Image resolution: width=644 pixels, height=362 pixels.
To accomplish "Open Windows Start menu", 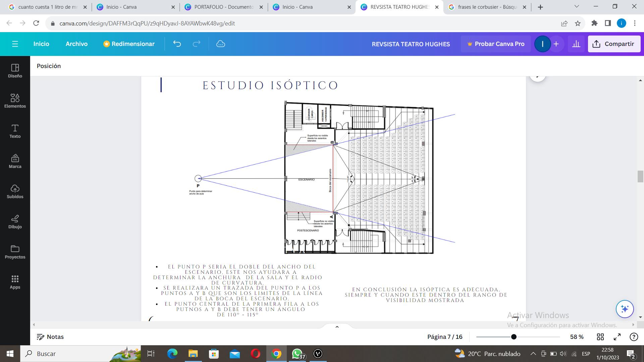I will tap(10, 354).
